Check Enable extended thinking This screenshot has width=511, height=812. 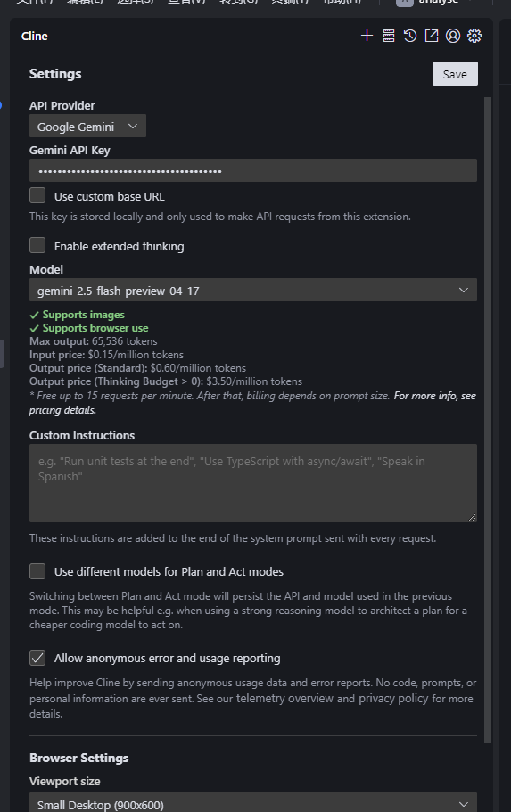pyautogui.click(x=37, y=245)
